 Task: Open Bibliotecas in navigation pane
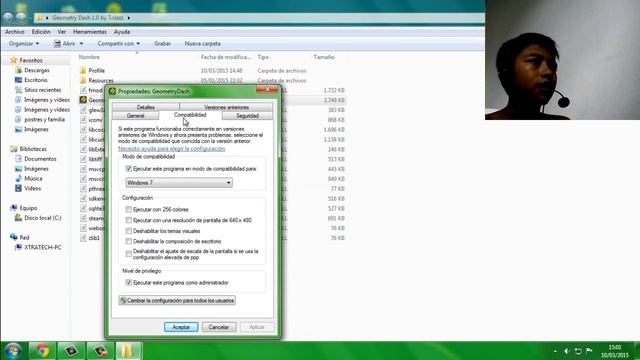point(33,149)
